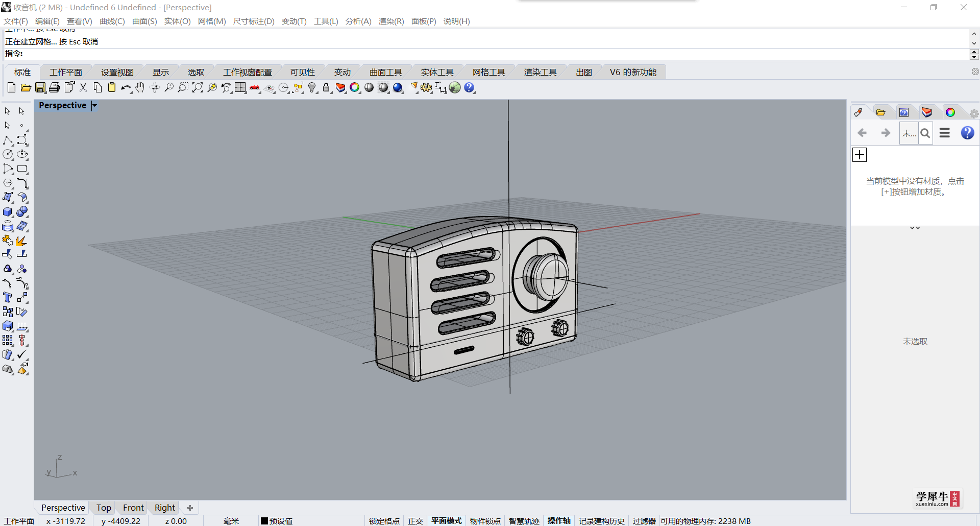This screenshot has width=980, height=526.
Task: Paste from clipboard using the clipboard icon
Action: tap(112, 88)
